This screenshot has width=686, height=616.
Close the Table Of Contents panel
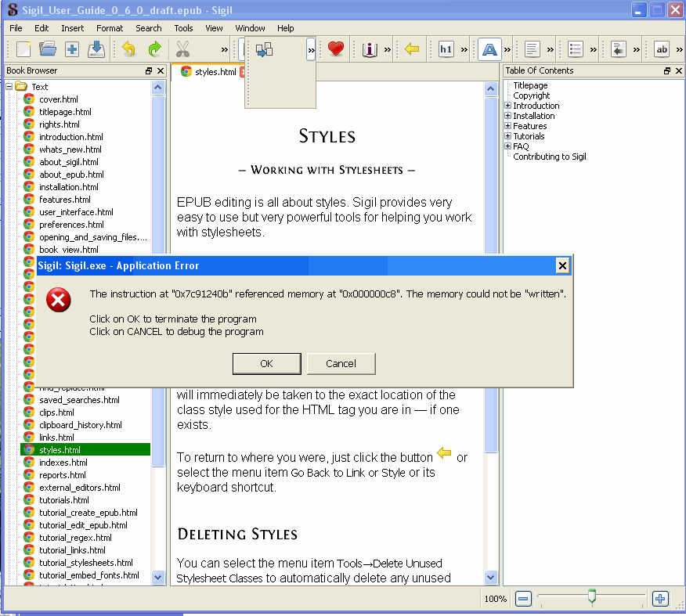(679, 70)
